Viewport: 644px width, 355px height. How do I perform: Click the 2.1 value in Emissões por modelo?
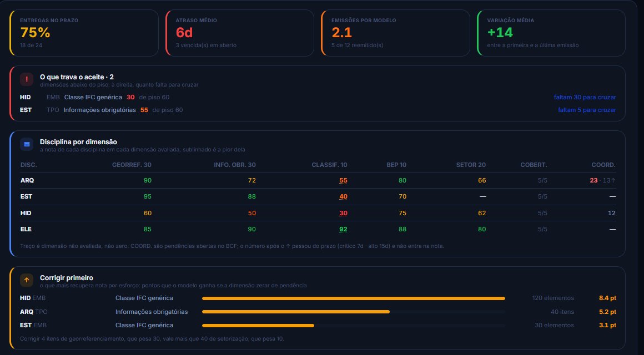click(342, 32)
